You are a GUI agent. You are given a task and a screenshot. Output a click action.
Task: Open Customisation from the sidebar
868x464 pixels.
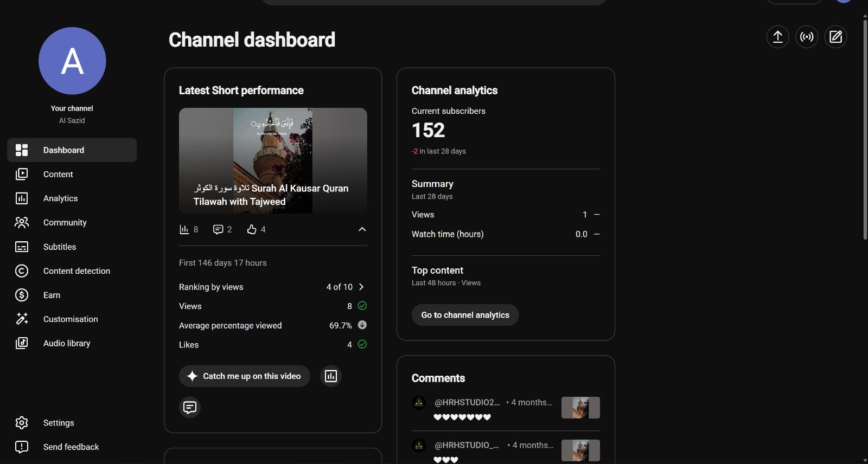(x=72, y=319)
